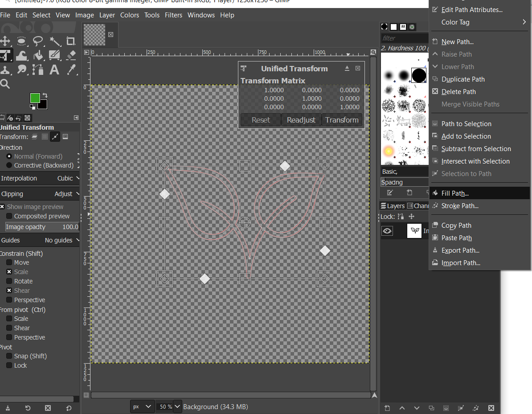Viewport: 532px width, 414px height.
Task: Enable the Composited preview checkbox
Action: pos(9,216)
